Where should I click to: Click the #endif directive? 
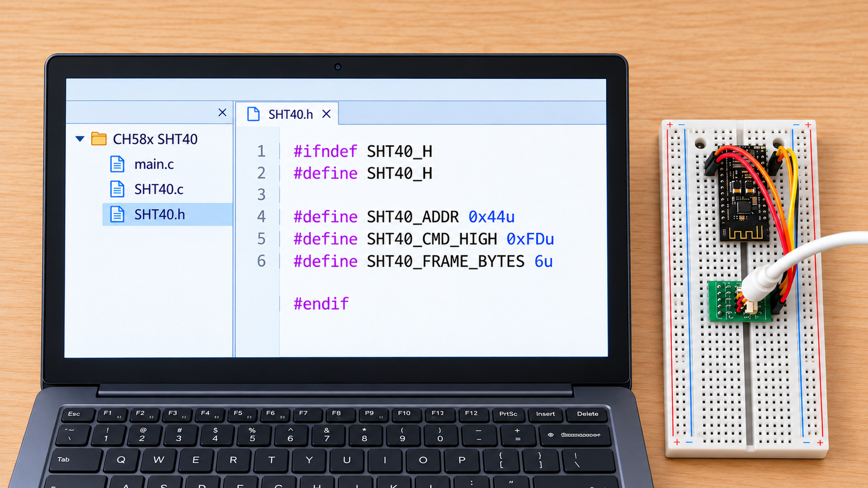(321, 304)
